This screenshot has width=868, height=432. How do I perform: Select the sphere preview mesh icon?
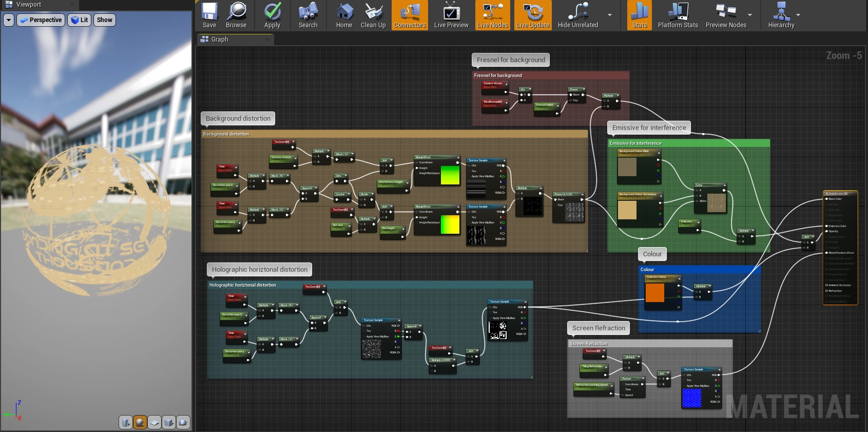tap(140, 422)
